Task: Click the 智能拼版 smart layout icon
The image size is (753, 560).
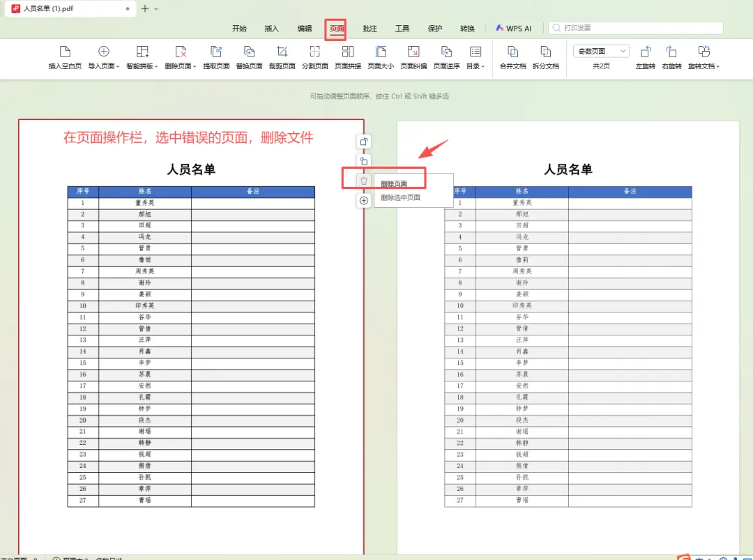Action: 142,52
